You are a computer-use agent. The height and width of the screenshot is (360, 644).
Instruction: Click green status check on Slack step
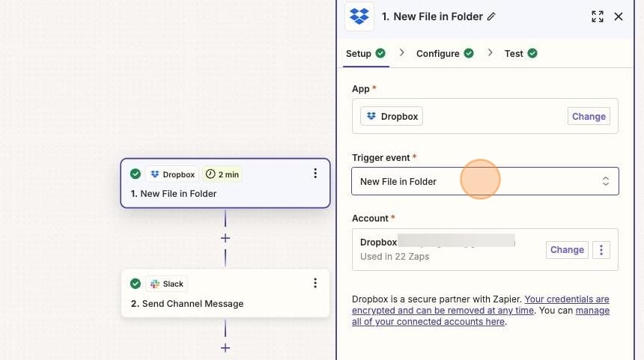coord(135,284)
